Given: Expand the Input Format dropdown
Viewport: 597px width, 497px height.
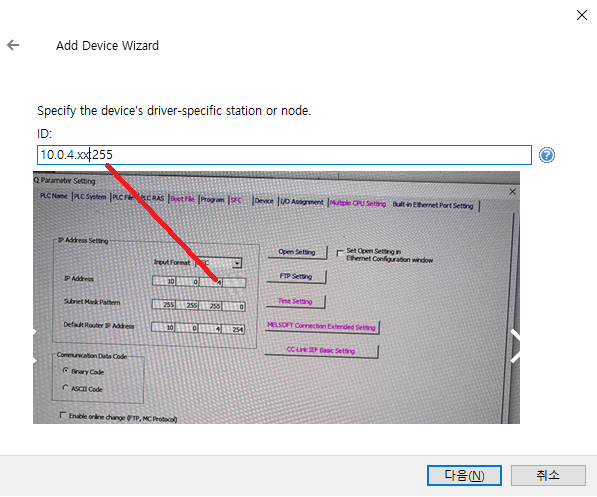Looking at the screenshot, I should point(237,263).
